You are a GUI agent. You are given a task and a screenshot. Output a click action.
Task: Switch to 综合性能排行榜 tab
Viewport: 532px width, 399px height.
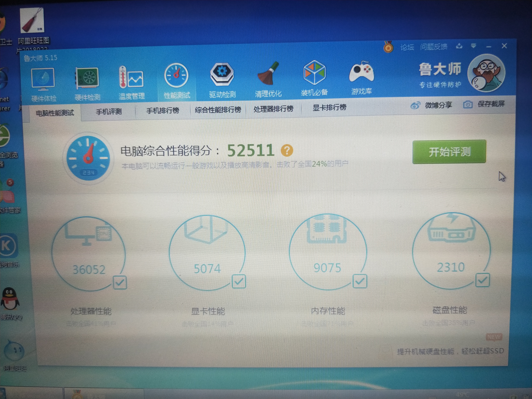(218, 110)
